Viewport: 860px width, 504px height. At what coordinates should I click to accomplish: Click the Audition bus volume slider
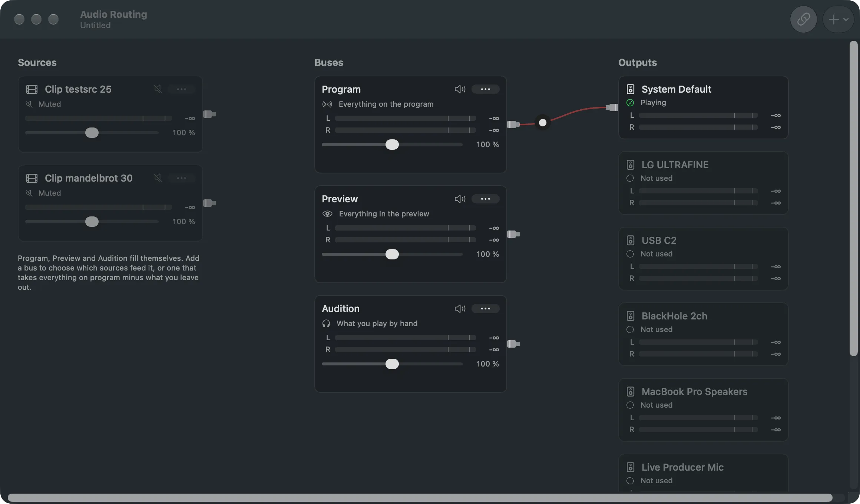[392, 364]
